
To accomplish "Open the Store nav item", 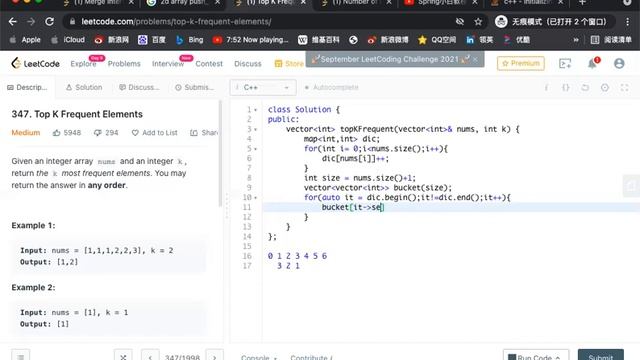I will (289, 64).
